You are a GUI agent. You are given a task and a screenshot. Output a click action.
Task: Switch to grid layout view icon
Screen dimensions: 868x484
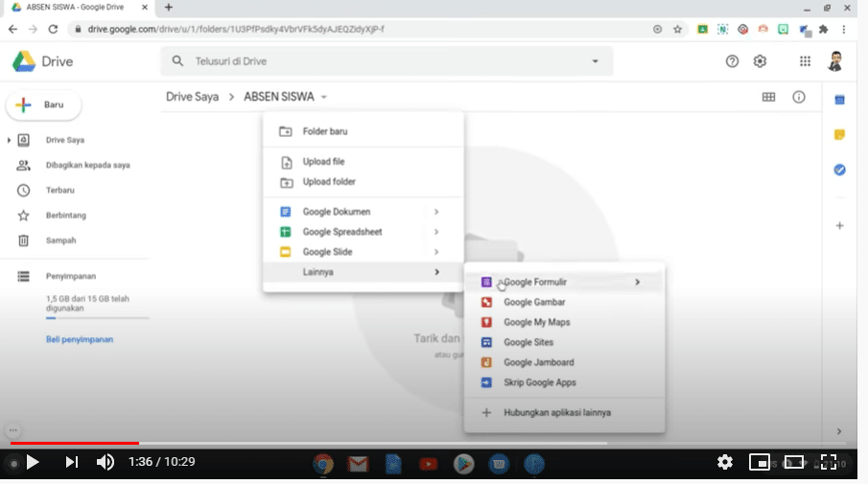pos(768,97)
